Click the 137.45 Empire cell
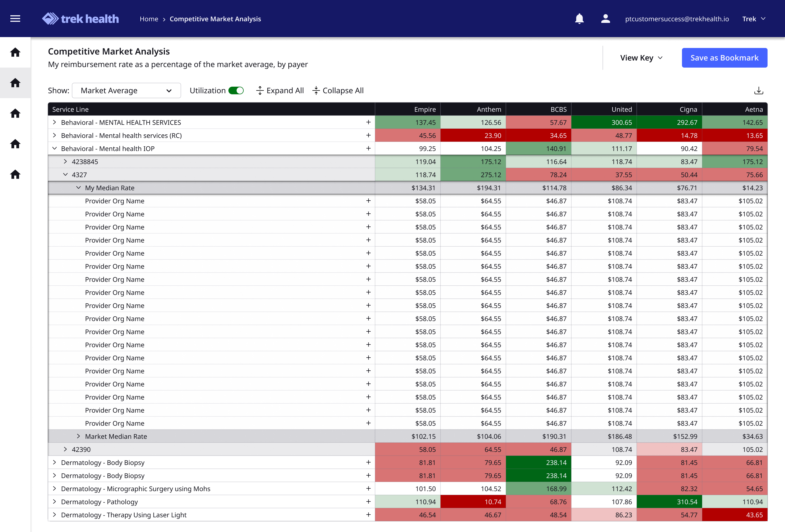This screenshot has height=532, width=785. click(x=408, y=122)
